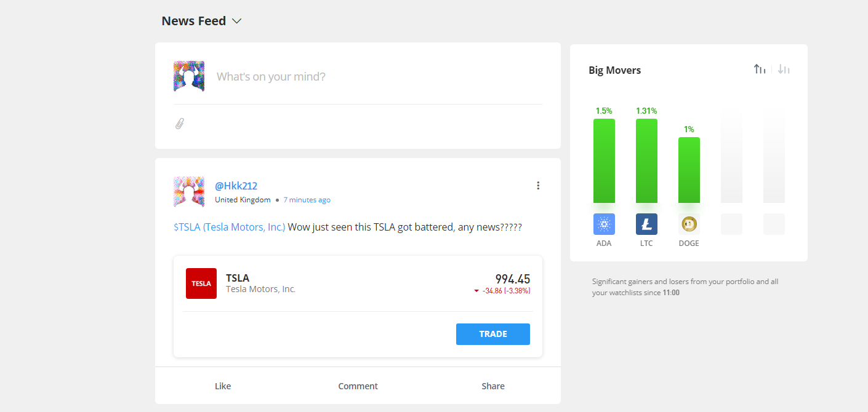The width and height of the screenshot is (868, 412).
Task: Click your own avatar in the post composer
Action: coord(189,77)
